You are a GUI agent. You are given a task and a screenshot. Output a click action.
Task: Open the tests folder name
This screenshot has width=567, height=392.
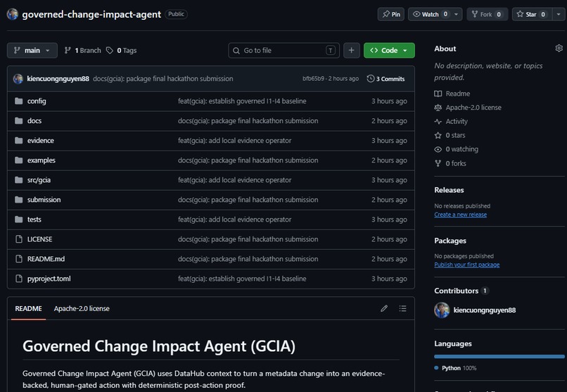point(34,219)
